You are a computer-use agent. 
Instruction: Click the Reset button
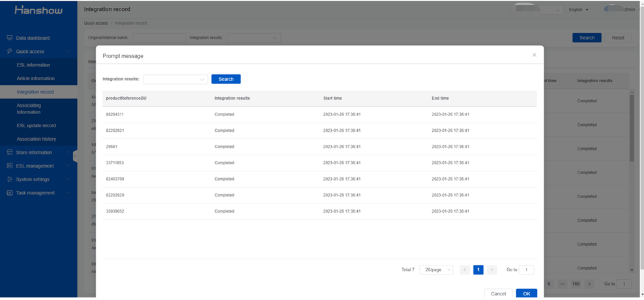[x=618, y=38]
